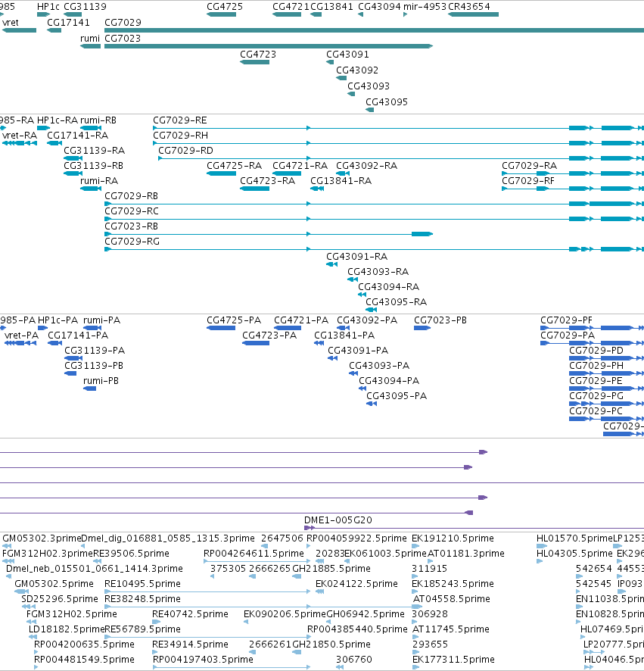
Task: Click the EK061003.5prime EST label
Action: (386, 554)
